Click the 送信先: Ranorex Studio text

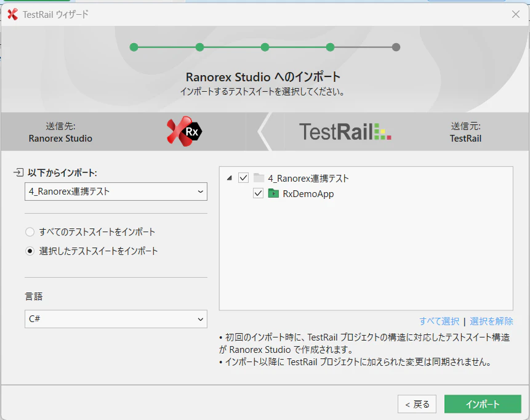pyautogui.click(x=60, y=132)
